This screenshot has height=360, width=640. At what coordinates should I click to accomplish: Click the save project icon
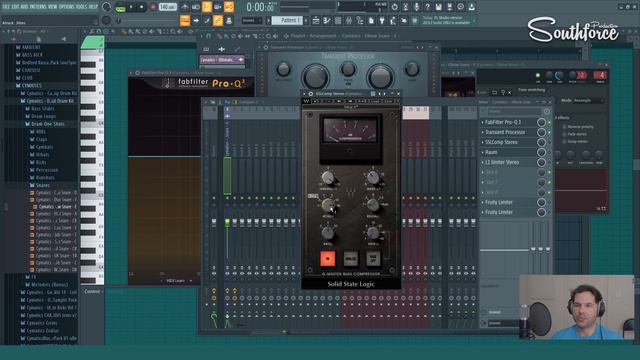coord(438,7)
